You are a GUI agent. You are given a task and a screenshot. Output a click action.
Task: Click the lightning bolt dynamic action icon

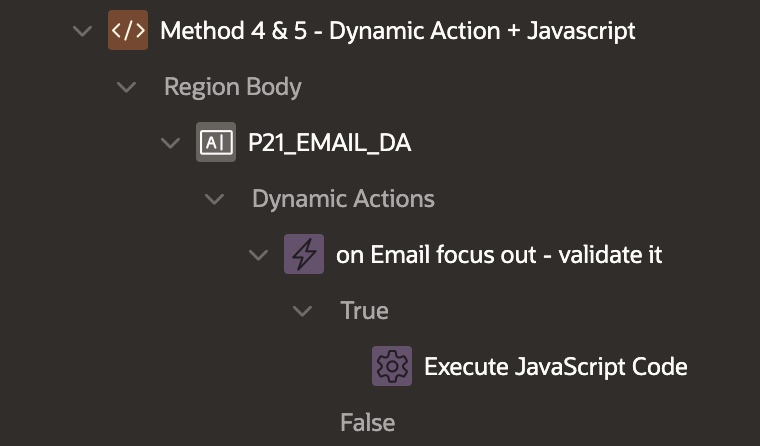pos(304,255)
